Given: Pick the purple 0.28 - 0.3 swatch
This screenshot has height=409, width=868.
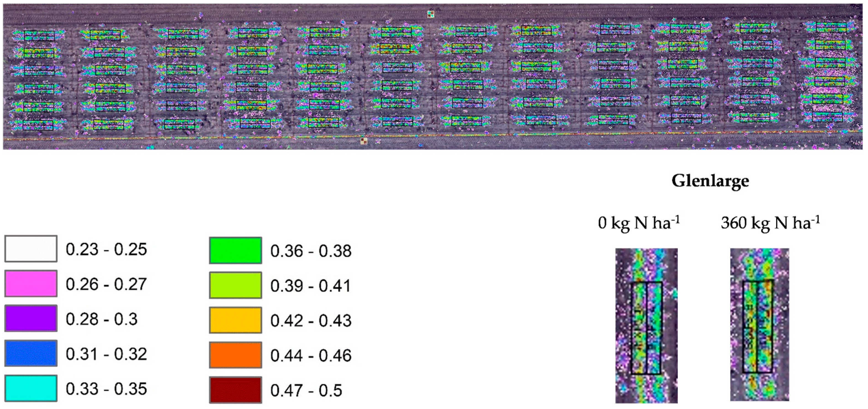Looking at the screenshot, I should pos(31,318).
